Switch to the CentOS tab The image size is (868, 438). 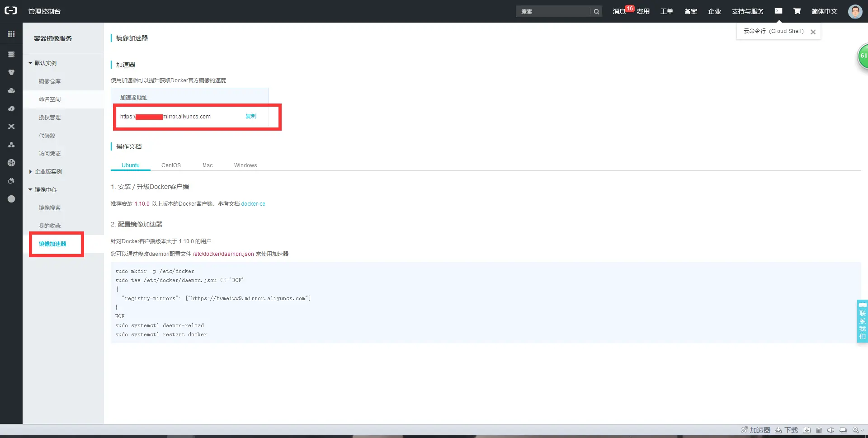click(171, 165)
